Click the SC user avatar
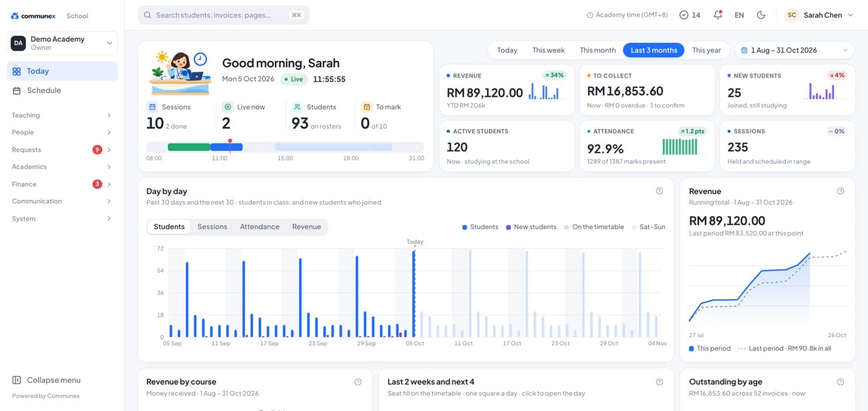Screen dimensions: 868x411 (792, 15)
